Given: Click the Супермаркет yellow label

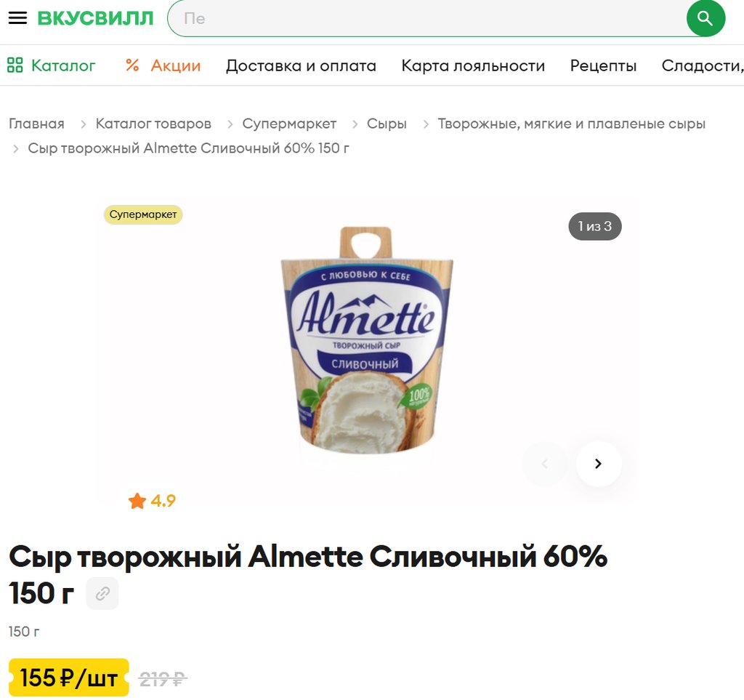Looking at the screenshot, I should (143, 214).
